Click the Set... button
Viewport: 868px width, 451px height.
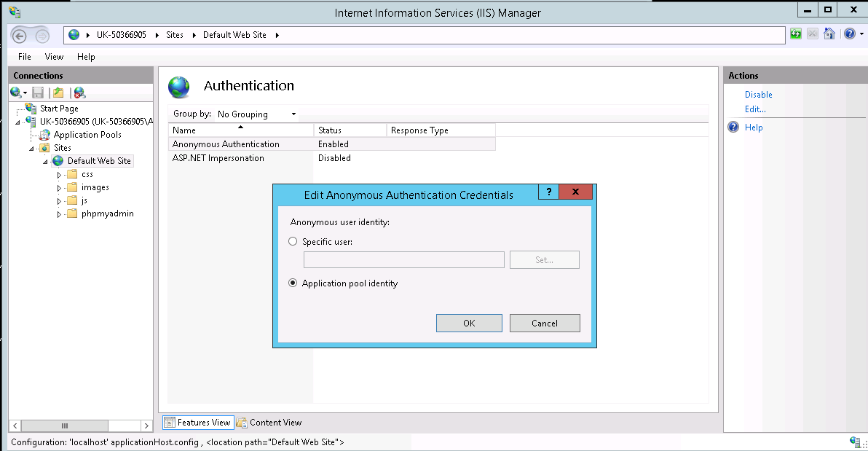point(544,260)
